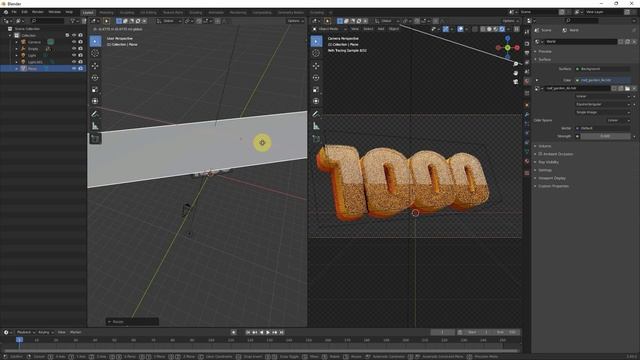The height and width of the screenshot is (360, 640).
Task: Select the Move tool in camera viewport
Action: (316, 66)
